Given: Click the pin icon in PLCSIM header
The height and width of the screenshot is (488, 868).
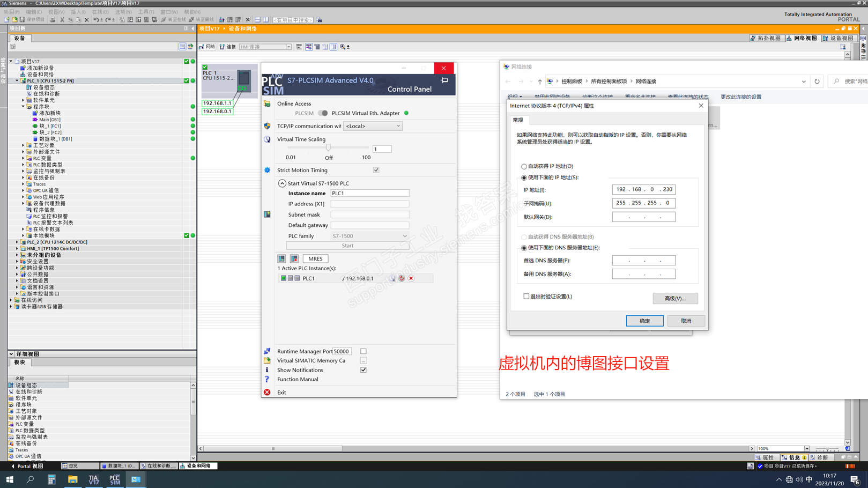Looking at the screenshot, I should [444, 80].
